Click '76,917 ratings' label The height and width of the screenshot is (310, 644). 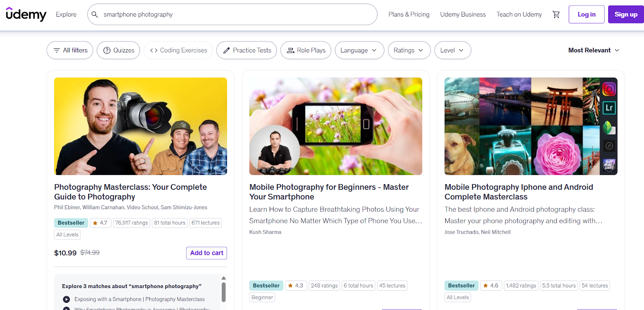[132, 223]
